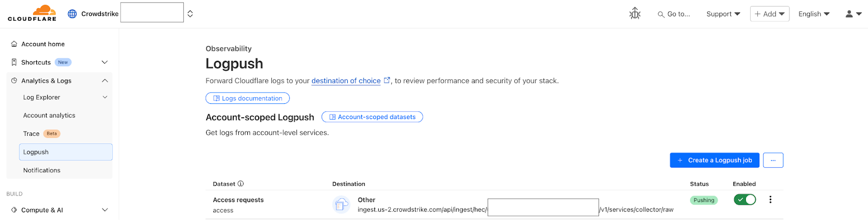The image size is (868, 220).
Task: Open the Add dropdown button
Action: pyautogui.click(x=770, y=14)
